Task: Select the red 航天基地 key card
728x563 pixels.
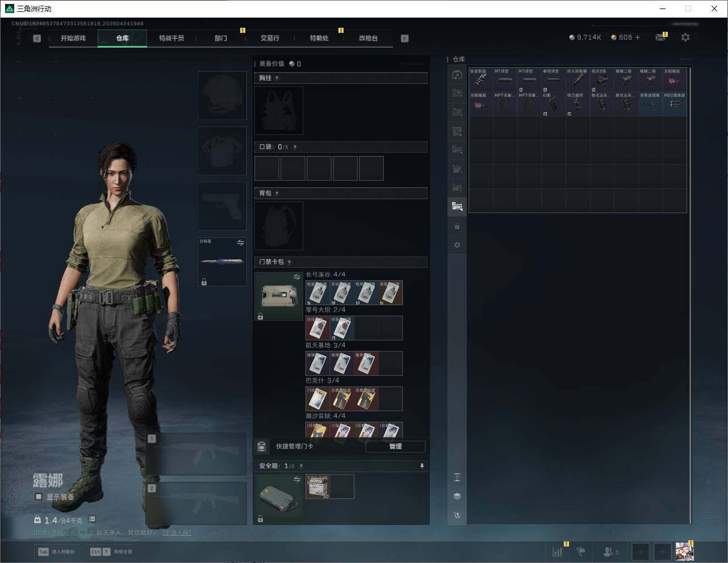Action: point(366,363)
